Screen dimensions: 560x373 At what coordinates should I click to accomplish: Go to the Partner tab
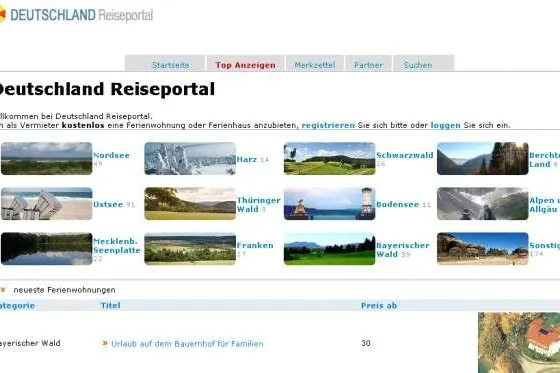369,65
